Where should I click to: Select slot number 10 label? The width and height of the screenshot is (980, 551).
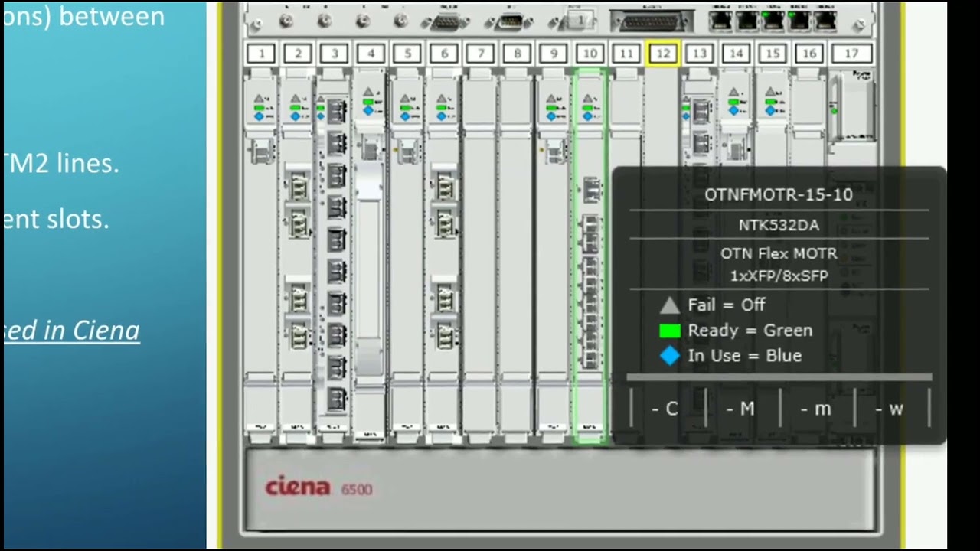tap(590, 54)
